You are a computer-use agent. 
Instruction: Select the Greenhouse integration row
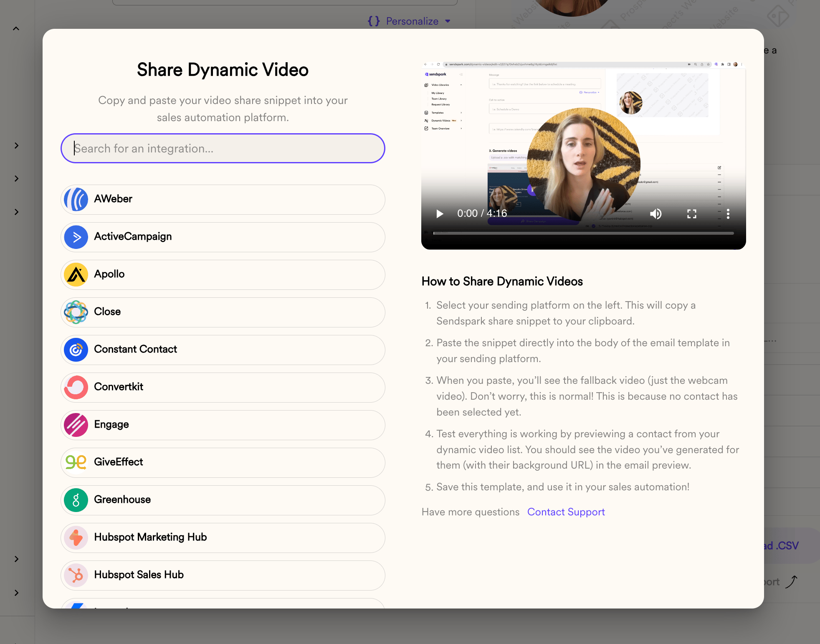pos(223,500)
